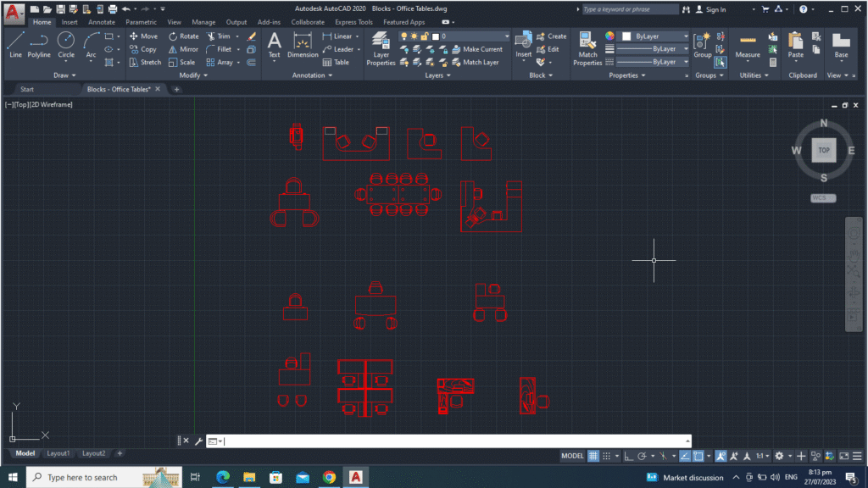Open the layer name dropdown
This screenshot has width=868, height=488.
(506, 36)
